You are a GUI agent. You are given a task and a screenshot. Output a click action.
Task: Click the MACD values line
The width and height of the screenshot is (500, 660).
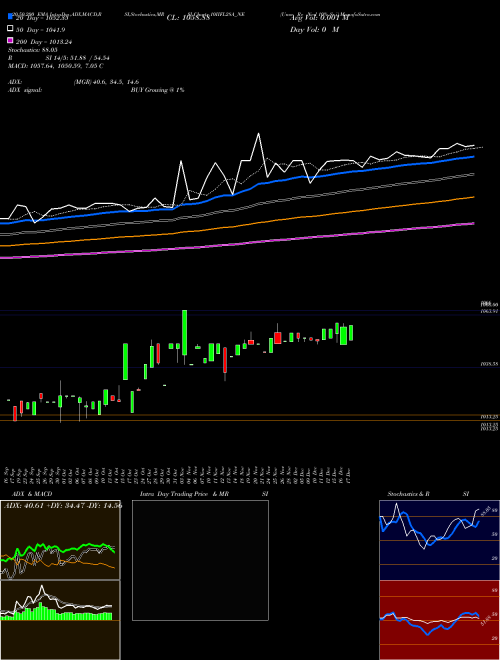click(x=56, y=66)
